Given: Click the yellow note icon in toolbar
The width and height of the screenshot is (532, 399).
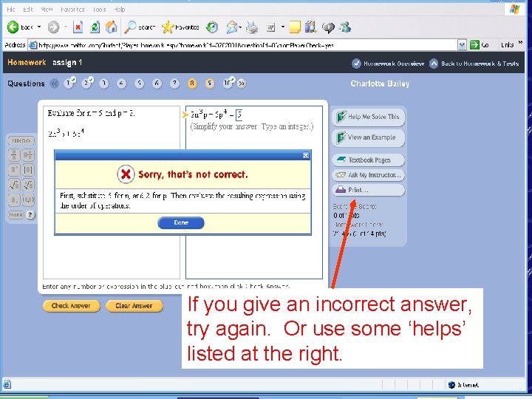Looking at the screenshot, I should coord(295,27).
